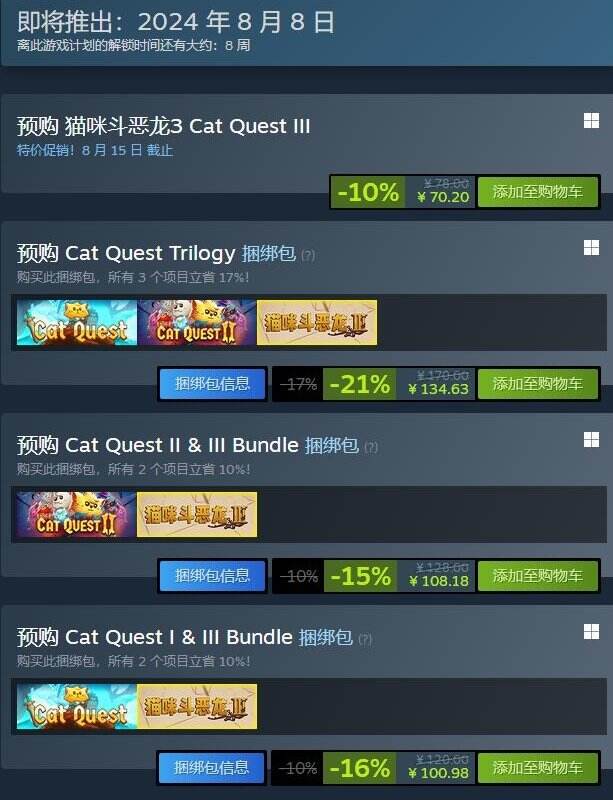Open 猫咪斗恶龙III thumbnail in Trilogy bundle

[317, 322]
